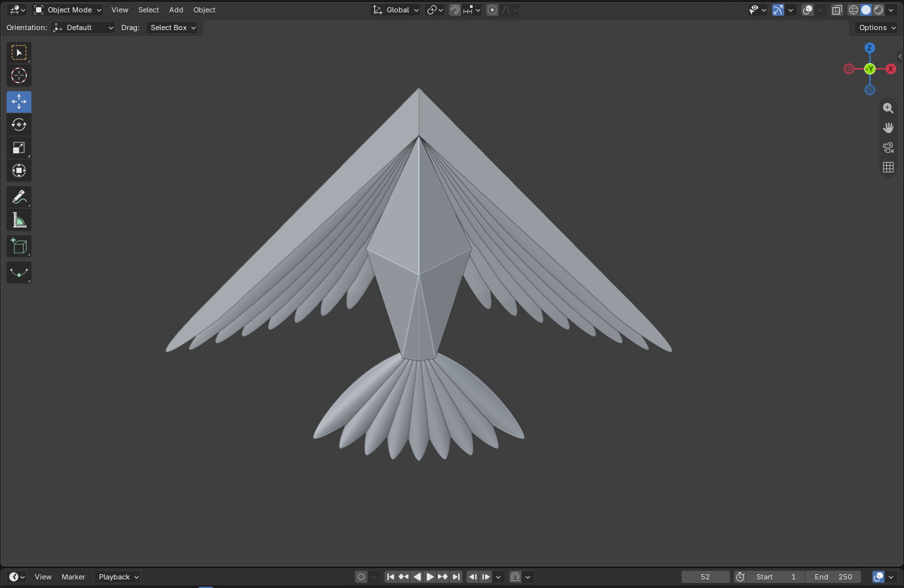Click the Start frame field
904x588 pixels.
point(776,577)
